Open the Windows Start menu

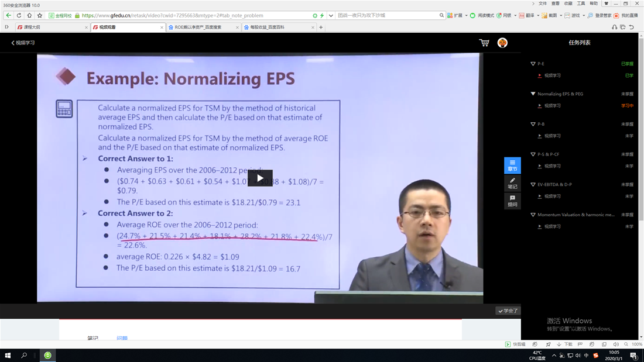point(8,356)
